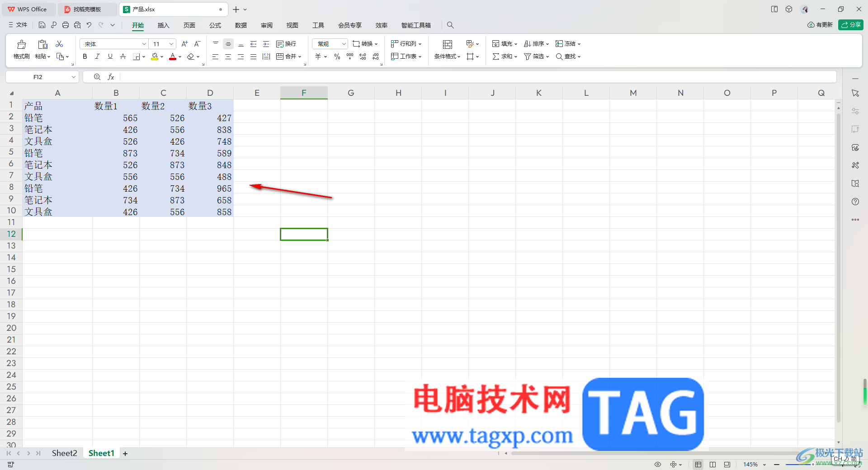
Task: Switch to the Sheet2 worksheet tab
Action: pos(64,453)
